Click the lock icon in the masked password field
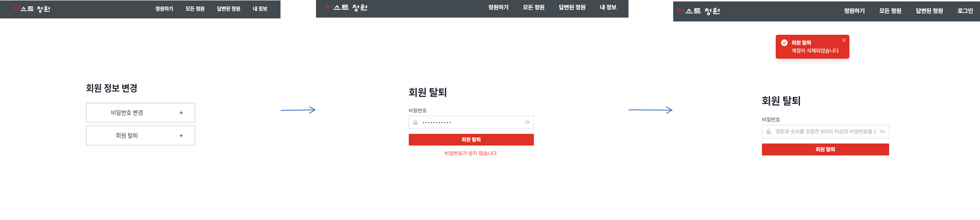 coord(415,122)
